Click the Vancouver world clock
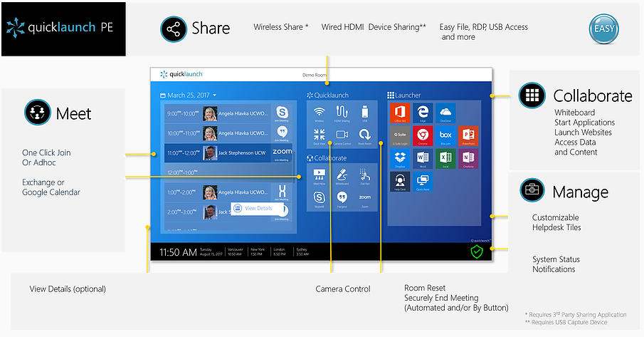 (x=235, y=252)
